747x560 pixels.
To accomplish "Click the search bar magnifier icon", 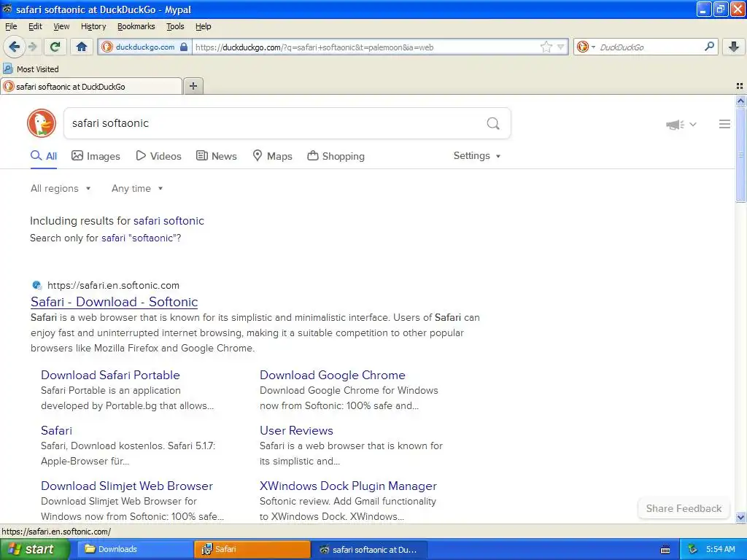I will click(x=709, y=46).
